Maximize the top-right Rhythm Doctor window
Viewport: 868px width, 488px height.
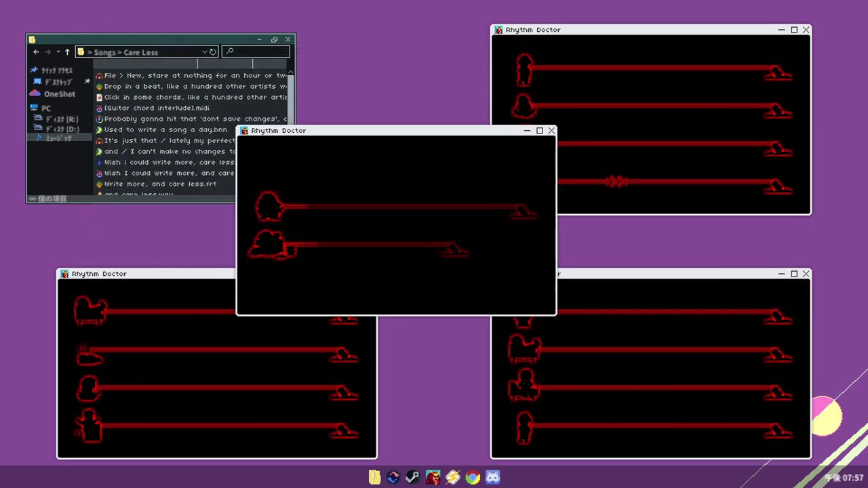[x=794, y=30]
